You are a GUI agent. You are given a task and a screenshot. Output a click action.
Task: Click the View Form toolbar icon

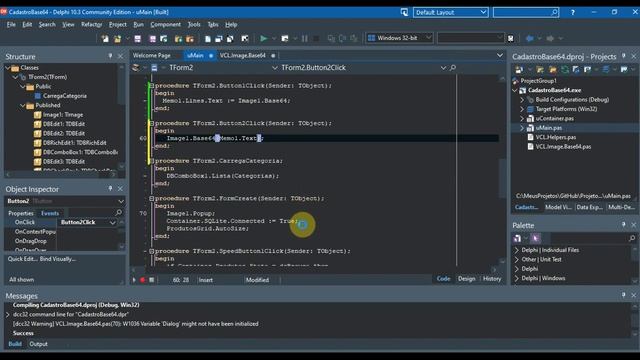(219, 38)
